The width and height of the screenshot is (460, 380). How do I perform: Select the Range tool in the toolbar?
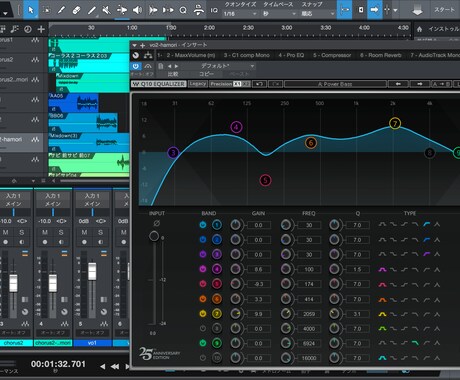tap(46, 10)
